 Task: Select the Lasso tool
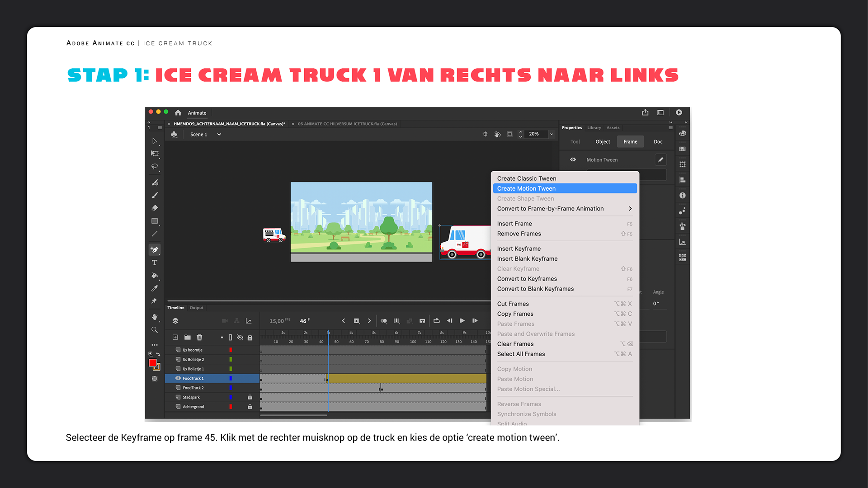pos(155,167)
